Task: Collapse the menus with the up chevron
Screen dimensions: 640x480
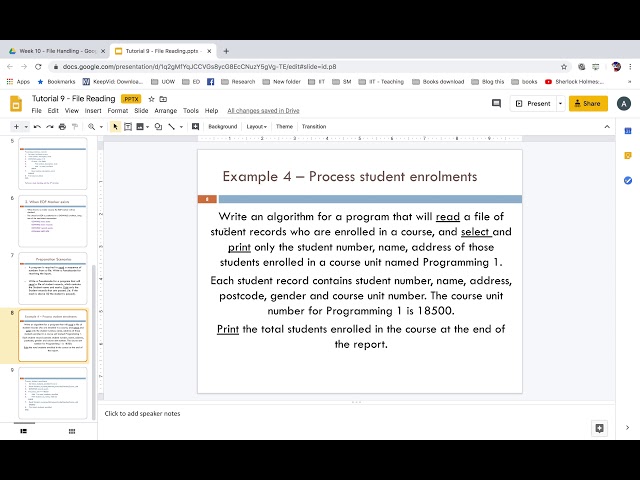Action: 607,127
